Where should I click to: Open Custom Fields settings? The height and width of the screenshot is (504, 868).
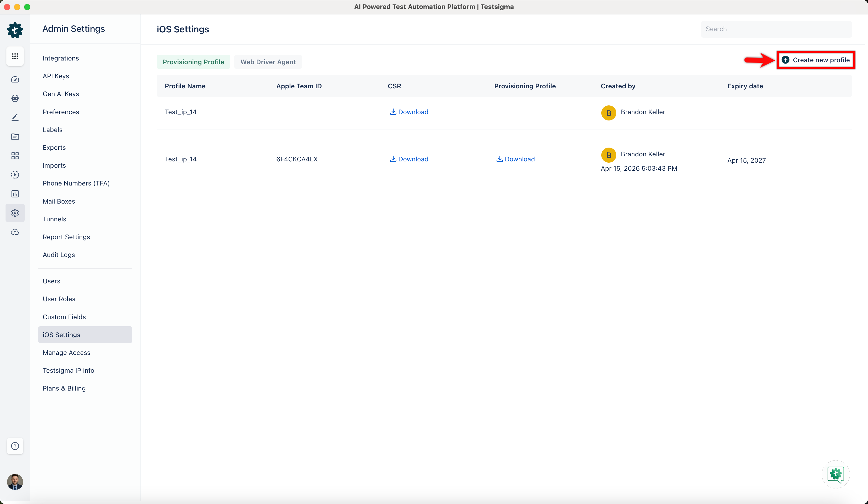(x=64, y=317)
